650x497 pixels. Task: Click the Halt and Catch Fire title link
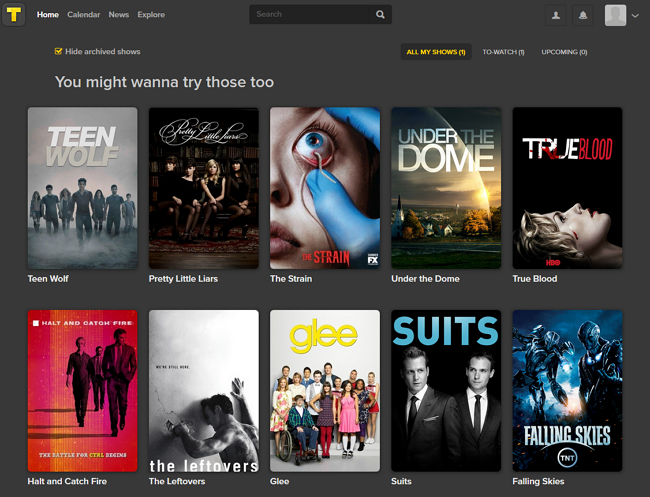click(67, 482)
